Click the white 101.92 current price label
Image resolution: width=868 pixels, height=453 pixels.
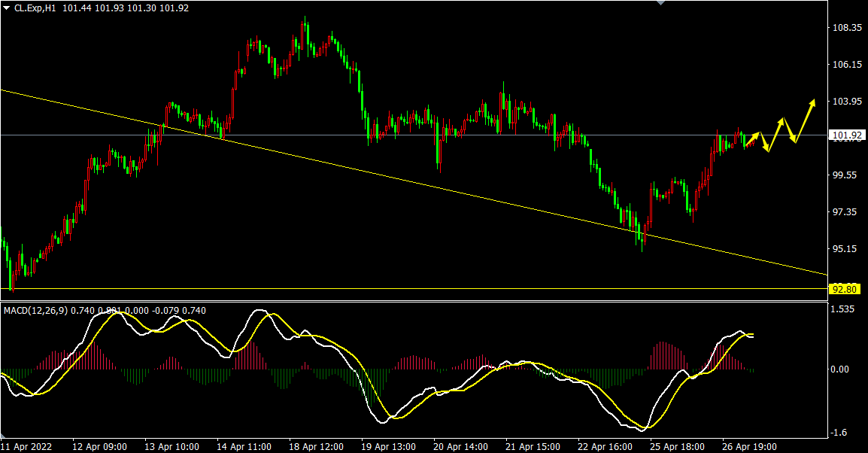coord(846,136)
